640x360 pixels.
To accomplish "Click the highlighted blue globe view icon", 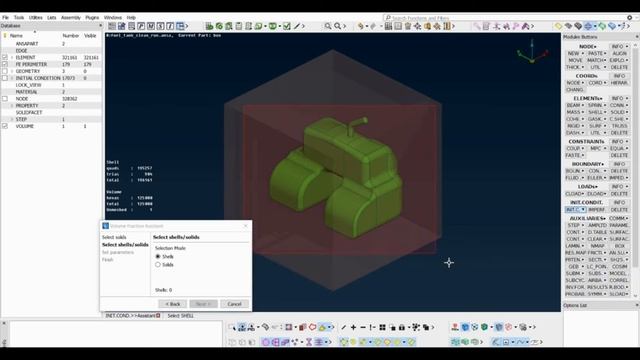I will coord(588,26).
